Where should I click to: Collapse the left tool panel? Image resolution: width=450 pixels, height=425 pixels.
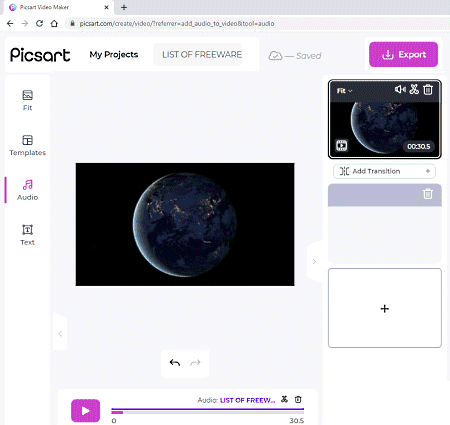[x=60, y=334]
